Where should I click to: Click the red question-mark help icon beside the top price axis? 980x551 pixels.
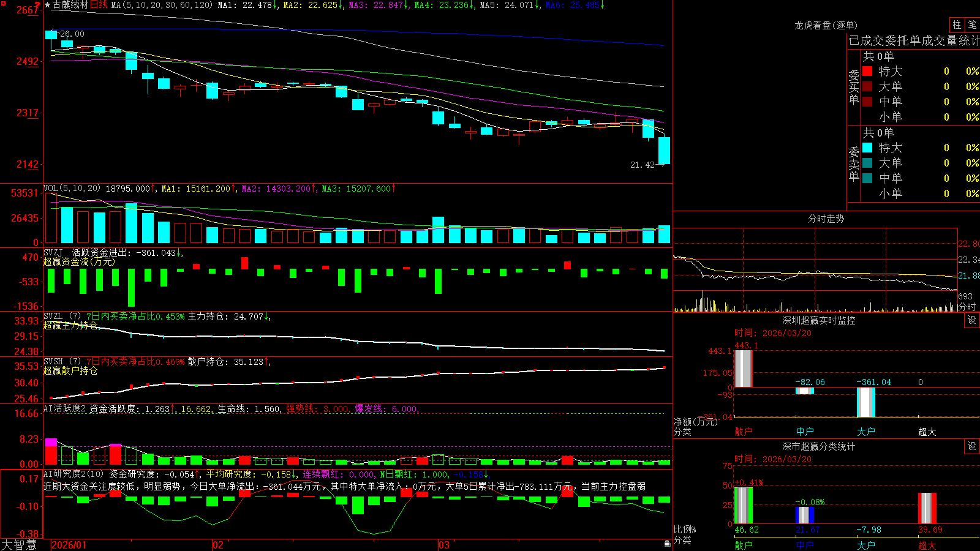point(38,5)
